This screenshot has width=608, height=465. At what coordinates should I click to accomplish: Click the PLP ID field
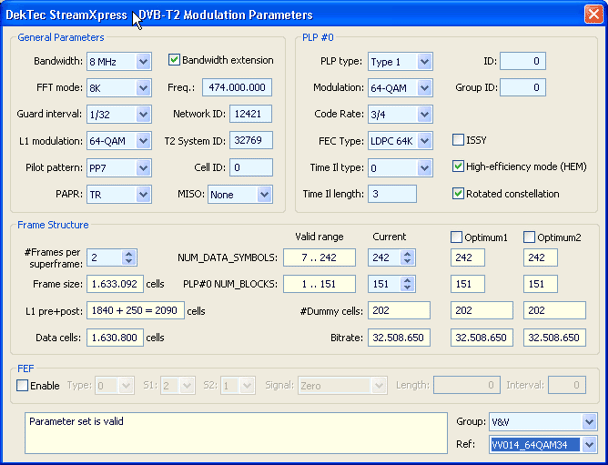point(523,61)
